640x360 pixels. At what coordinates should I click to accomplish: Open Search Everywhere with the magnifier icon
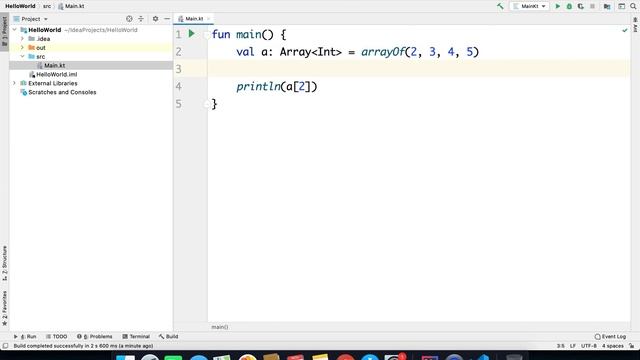[x=633, y=6]
